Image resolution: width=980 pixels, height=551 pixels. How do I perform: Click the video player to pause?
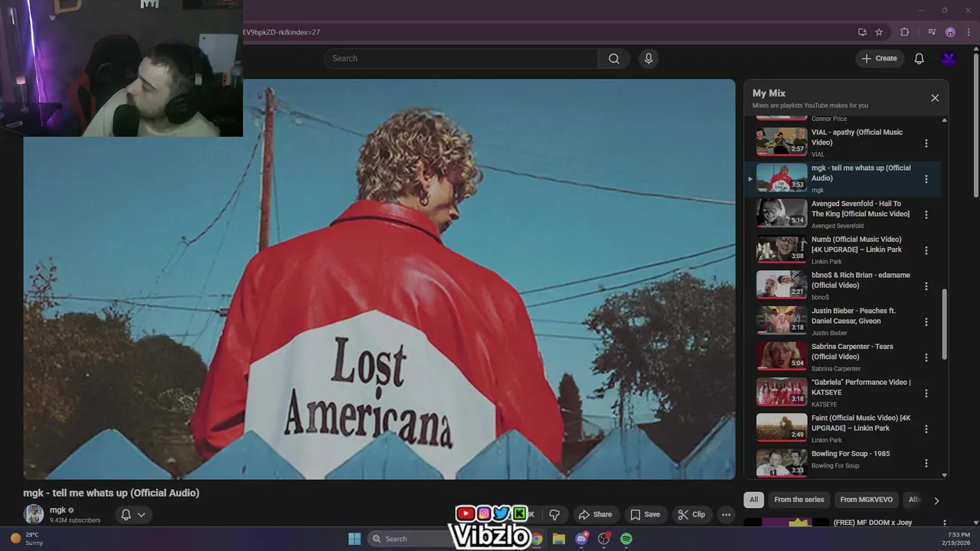click(379, 279)
